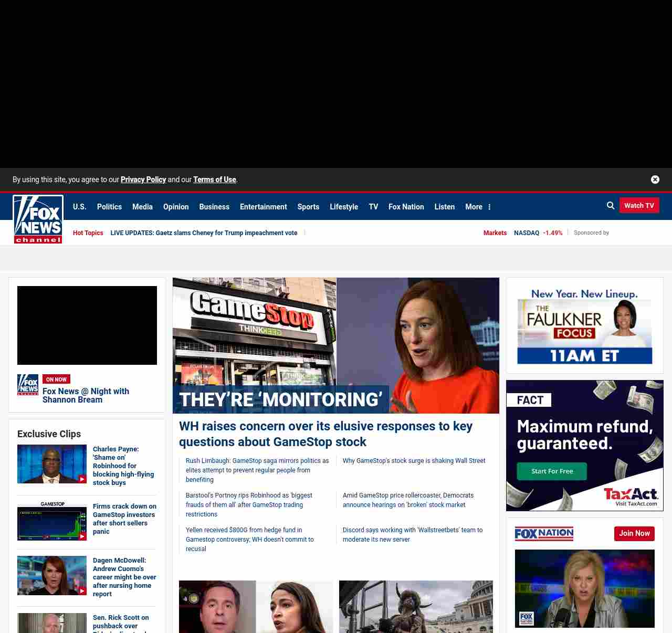672x633 pixels.
Task: Click the Fox News channel logo
Action: (38, 219)
